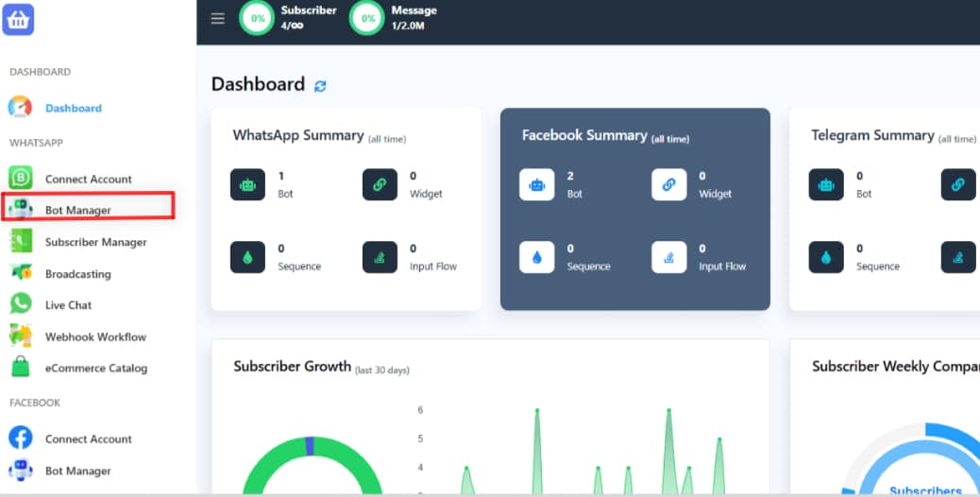This screenshot has height=497, width=980.
Task: Click the Subscriber progress circle
Action: point(257,18)
